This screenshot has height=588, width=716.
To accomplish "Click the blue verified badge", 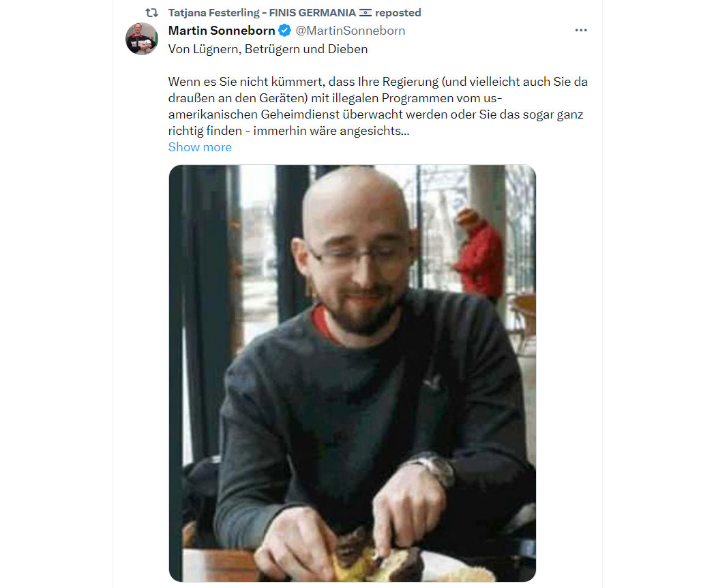I will (x=284, y=31).
